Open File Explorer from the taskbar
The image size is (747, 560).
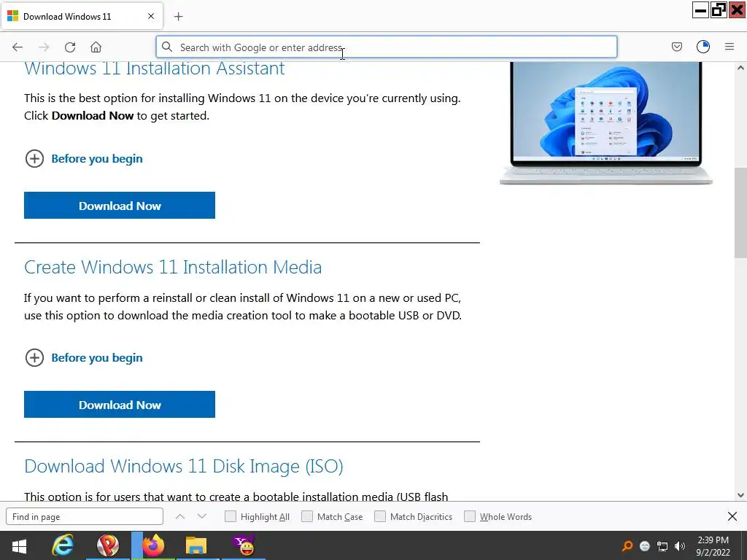coord(196,545)
